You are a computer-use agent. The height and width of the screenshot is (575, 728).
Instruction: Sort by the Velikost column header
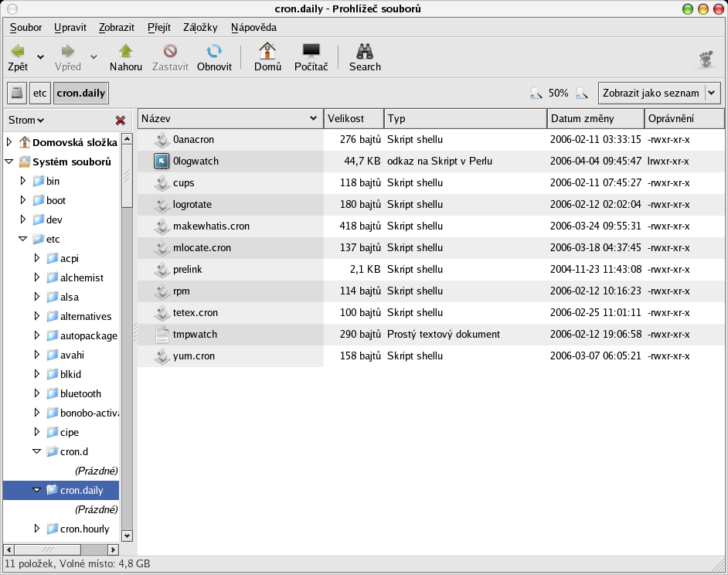(354, 118)
